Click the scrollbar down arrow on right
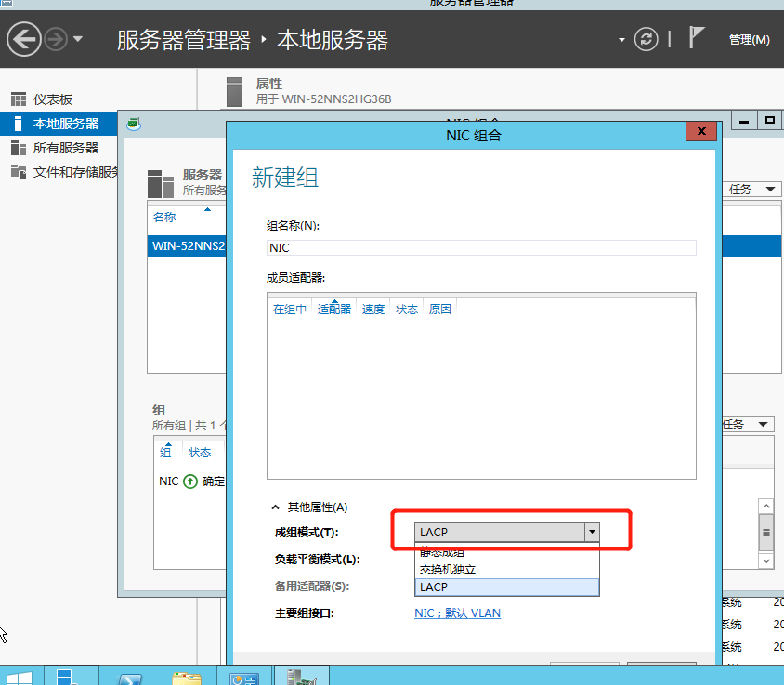Image resolution: width=784 pixels, height=685 pixels. (x=766, y=560)
